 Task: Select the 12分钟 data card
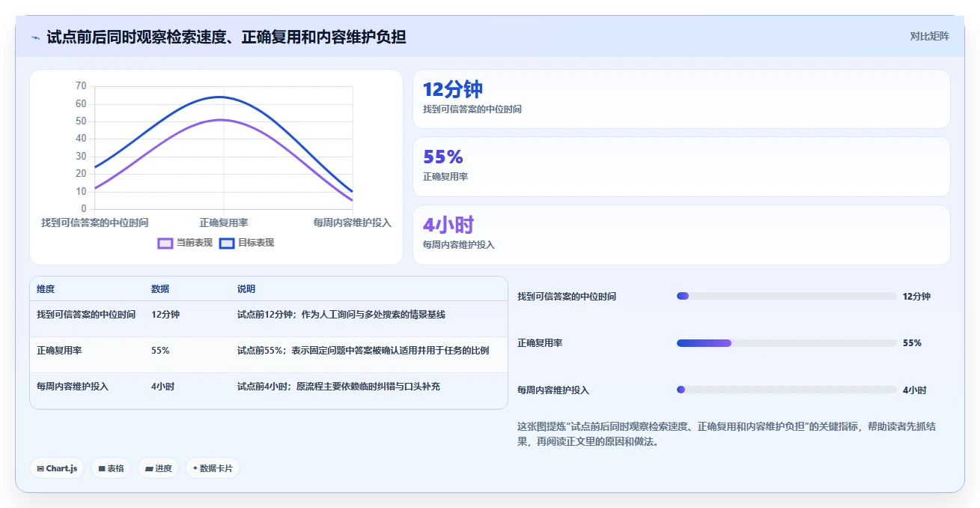point(681,99)
